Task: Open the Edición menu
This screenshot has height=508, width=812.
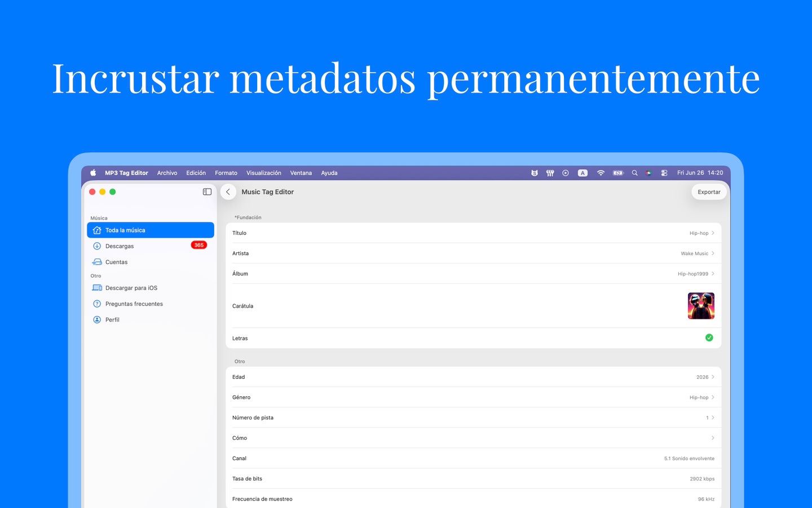Action: tap(196, 173)
